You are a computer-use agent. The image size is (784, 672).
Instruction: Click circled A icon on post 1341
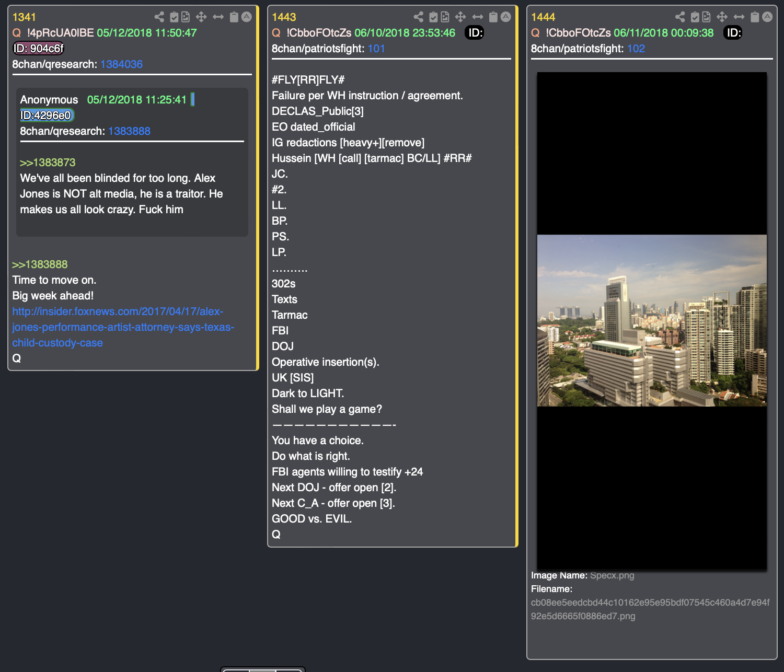coord(247,17)
